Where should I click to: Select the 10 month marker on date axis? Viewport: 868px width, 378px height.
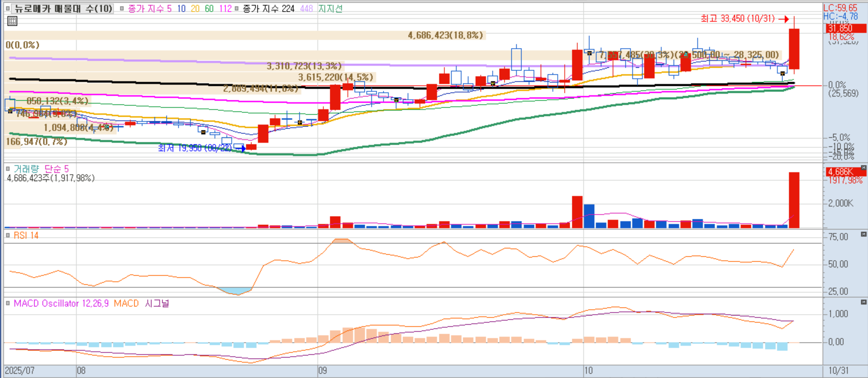click(x=589, y=371)
